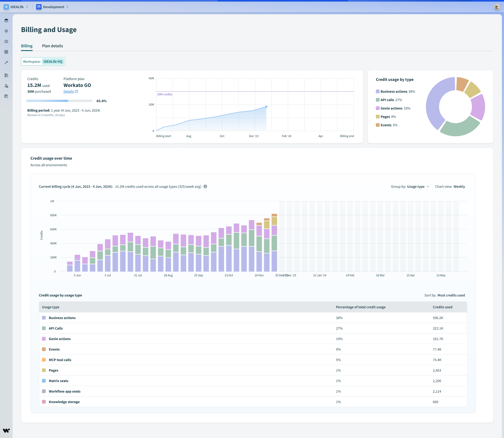Click the IDEALife workspace W icon
504x438 pixels.
coord(6,7)
